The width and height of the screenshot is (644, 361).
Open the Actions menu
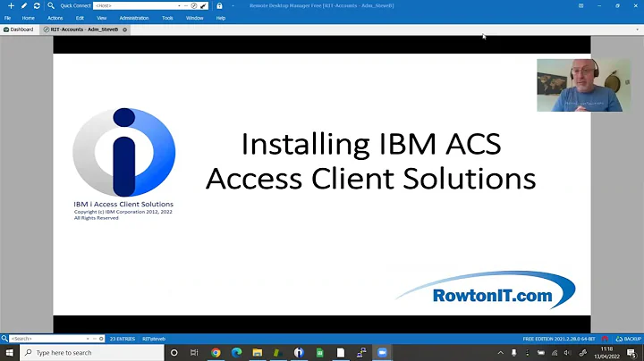(55, 18)
